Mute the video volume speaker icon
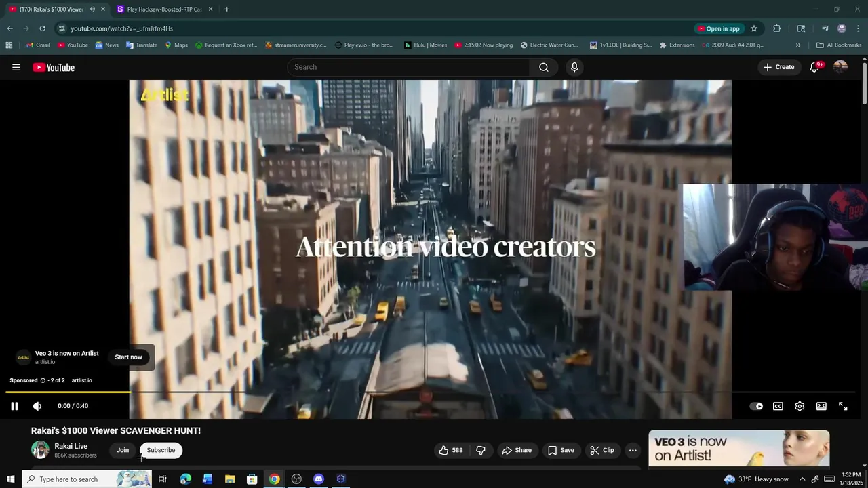This screenshot has height=488, width=868. tap(37, 406)
